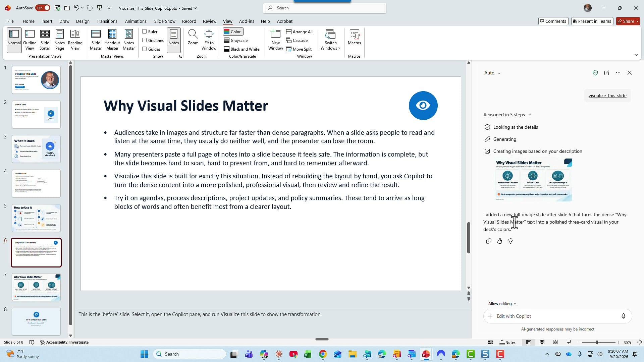
Task: Enable the Guides checkbox
Action: (x=145, y=49)
